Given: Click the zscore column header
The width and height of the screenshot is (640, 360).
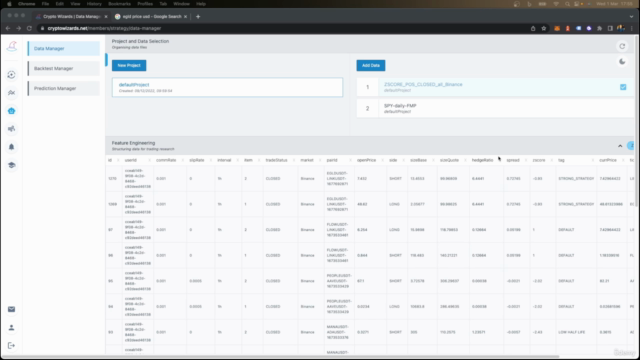Looking at the screenshot, I should click(538, 160).
